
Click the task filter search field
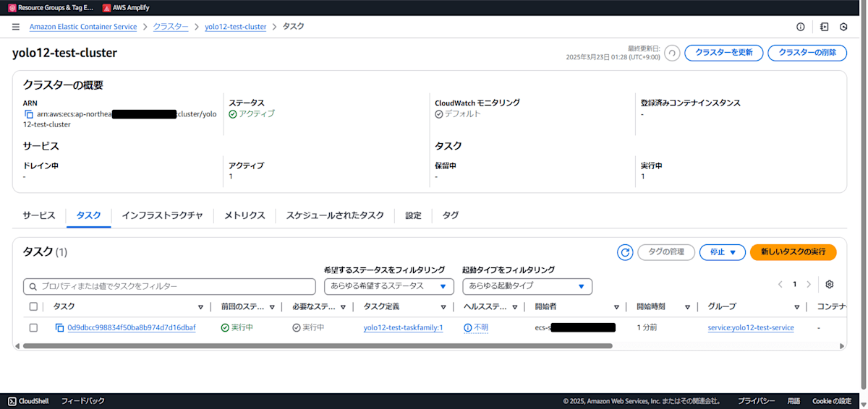tap(169, 287)
